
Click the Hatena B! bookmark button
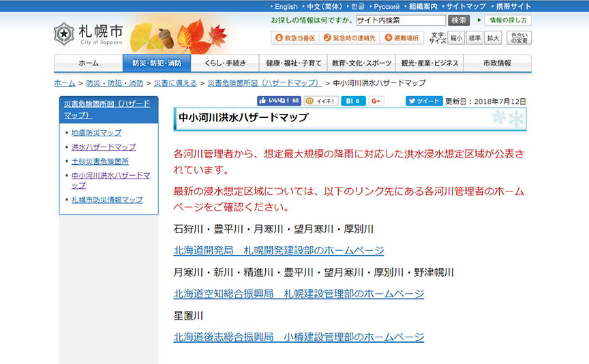[x=353, y=101]
